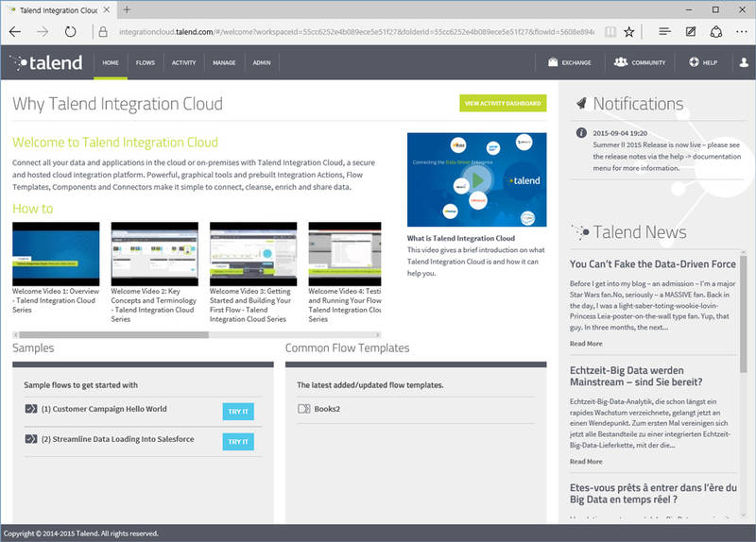756x542 pixels.
Task: Click the browser address bar URL
Action: [356, 32]
